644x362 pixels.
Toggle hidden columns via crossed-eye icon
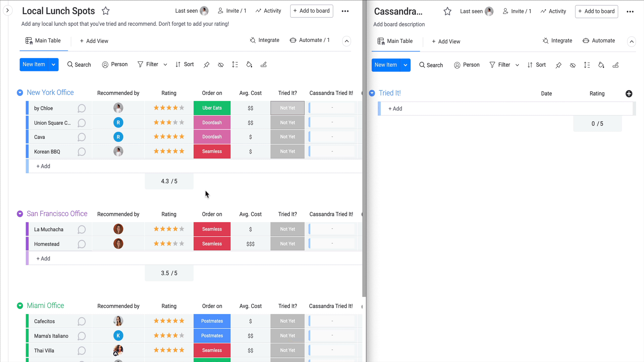pos(220,64)
